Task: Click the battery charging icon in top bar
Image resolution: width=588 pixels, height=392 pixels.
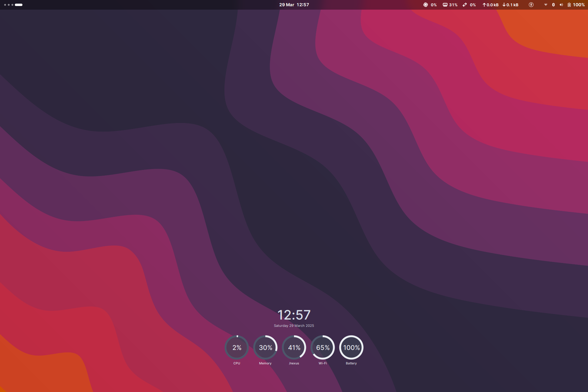Action: (x=569, y=5)
